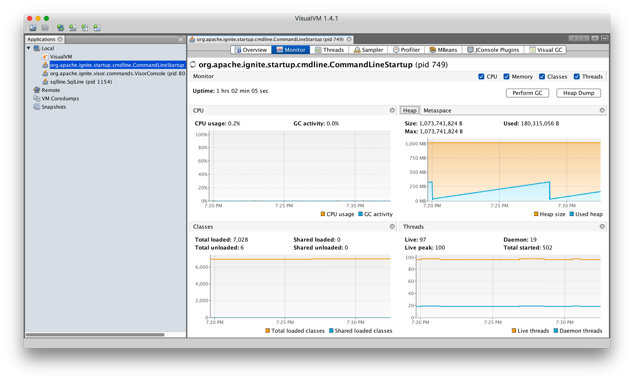Close the Classes graph panel

click(x=392, y=226)
